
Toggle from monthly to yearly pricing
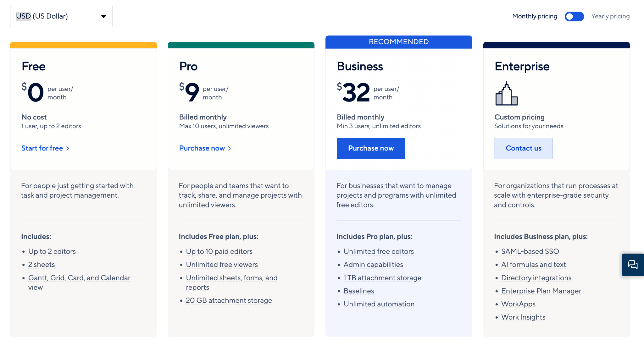pos(574,16)
